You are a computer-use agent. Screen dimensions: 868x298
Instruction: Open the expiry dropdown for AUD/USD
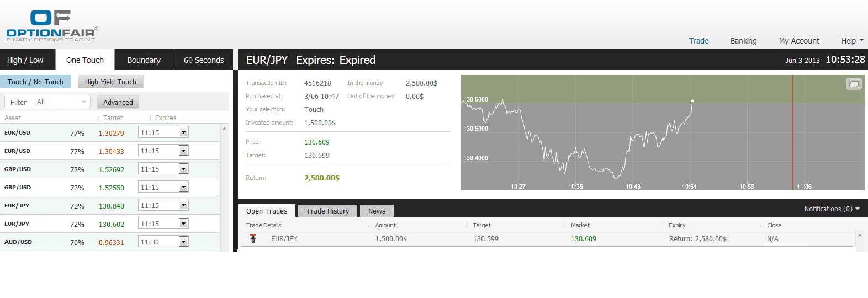pos(183,242)
